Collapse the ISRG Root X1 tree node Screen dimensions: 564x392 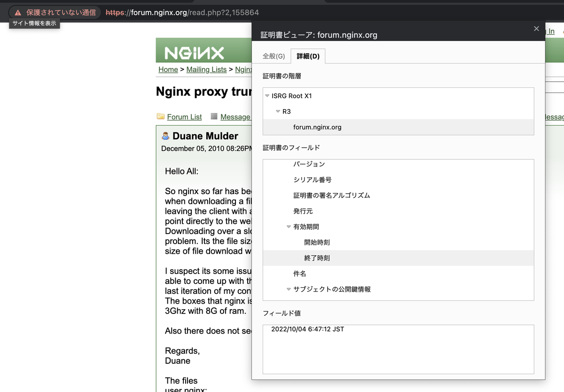tap(267, 96)
